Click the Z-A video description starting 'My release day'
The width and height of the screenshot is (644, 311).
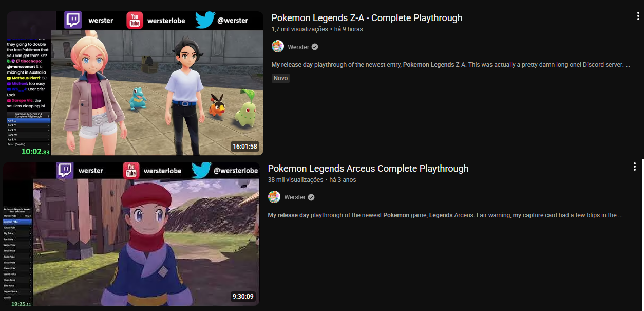point(450,65)
